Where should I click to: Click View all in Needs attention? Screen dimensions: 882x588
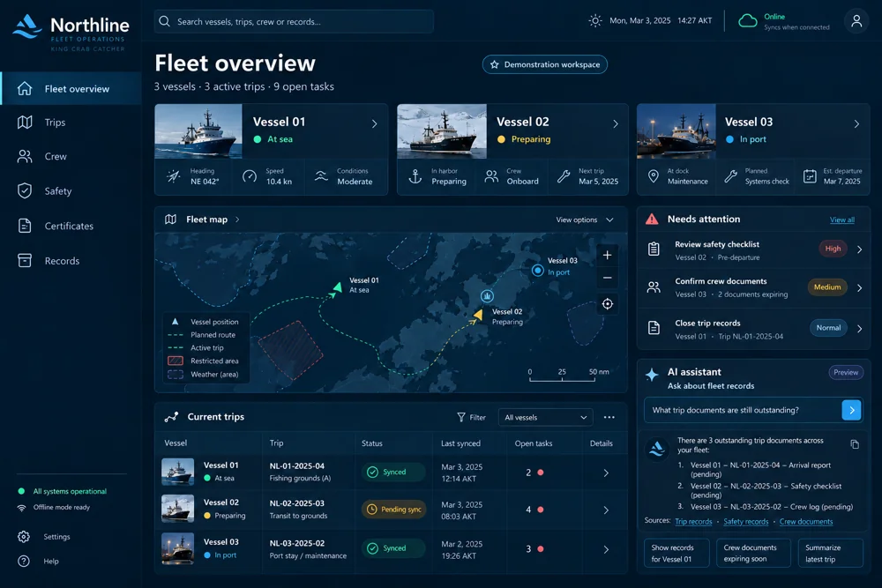point(842,220)
